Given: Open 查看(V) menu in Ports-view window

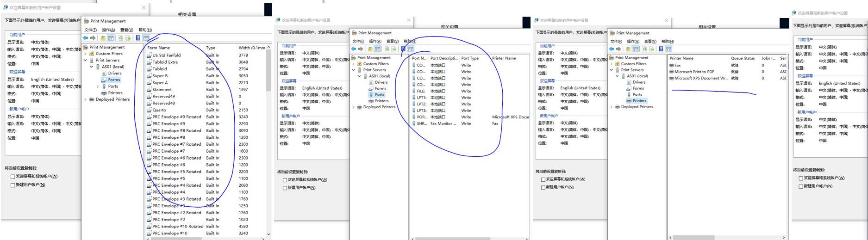Looking at the screenshot, I should tap(392, 41).
